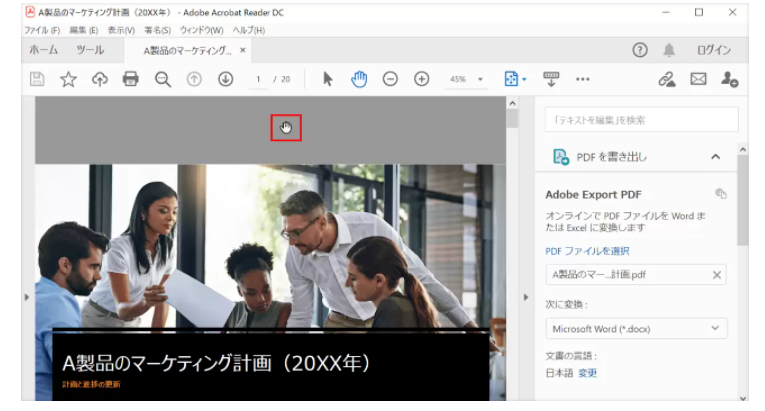Add the document to starred files
This screenshot has width=765, height=411.
coord(68,79)
